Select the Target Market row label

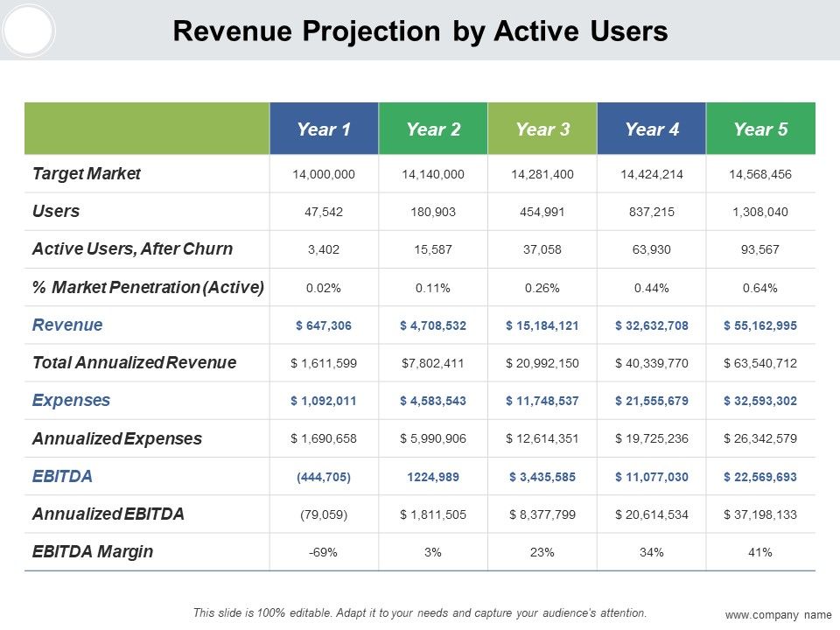click(x=87, y=173)
